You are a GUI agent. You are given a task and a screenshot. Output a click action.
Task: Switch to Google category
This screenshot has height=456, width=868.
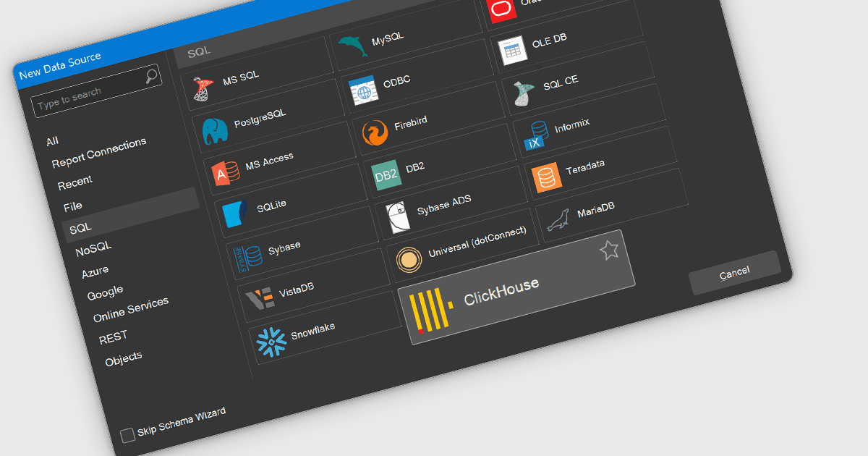point(105,293)
